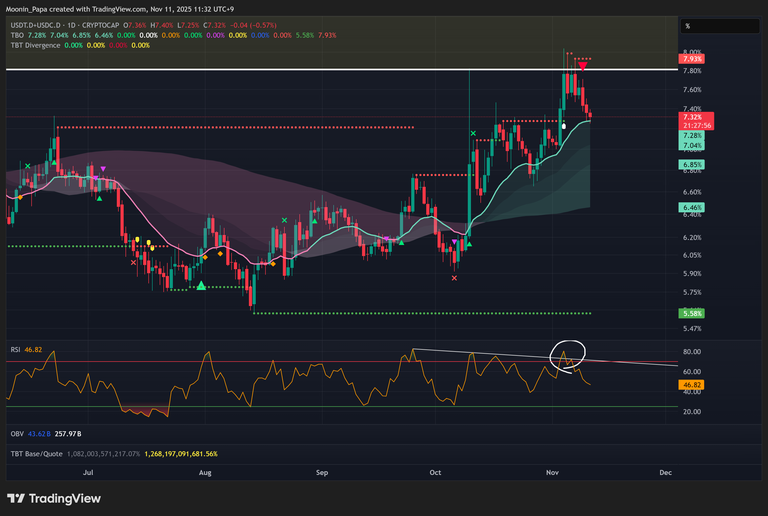Image resolution: width=768 pixels, height=516 pixels.
Task: Click the red 7.93% price label
Action: coord(691,61)
